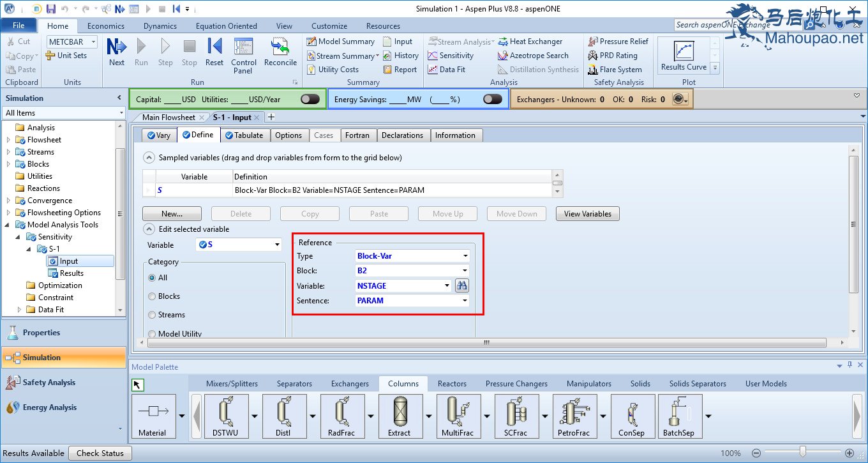Open Model Summary
The height and width of the screenshot is (463, 868).
(341, 42)
